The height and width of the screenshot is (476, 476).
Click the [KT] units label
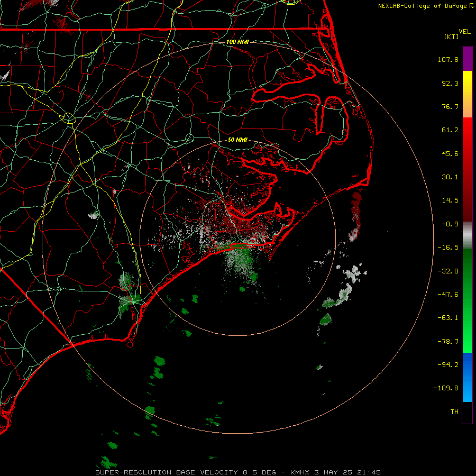pos(452,36)
